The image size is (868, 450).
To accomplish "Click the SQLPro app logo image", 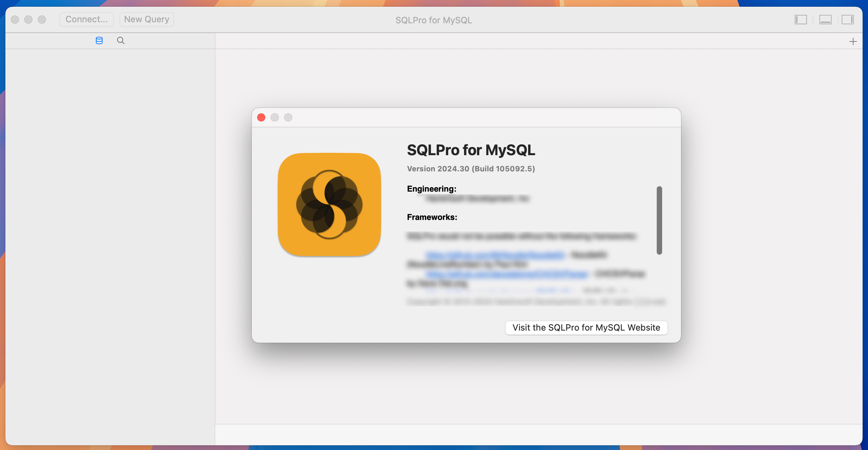I will [329, 204].
